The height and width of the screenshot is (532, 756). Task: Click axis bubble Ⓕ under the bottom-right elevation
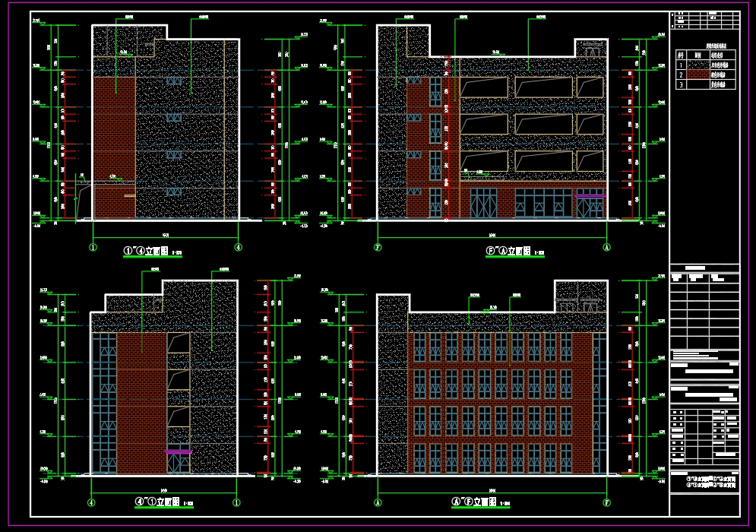click(x=606, y=502)
